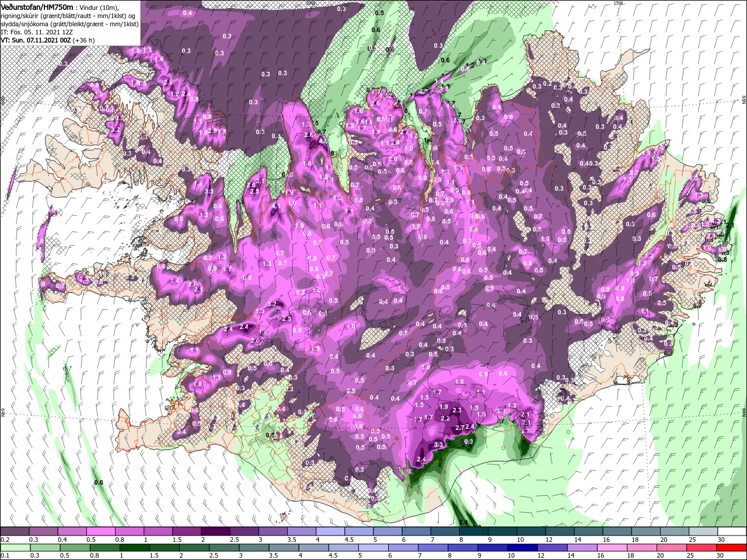Click the '3.5' precipitation value on the map
The width and height of the screenshot is (747, 560).
tap(209, 191)
